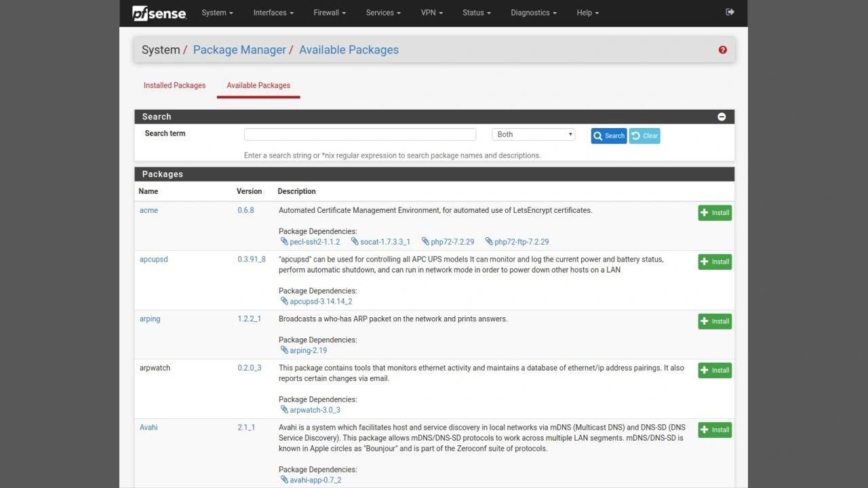Screen dimensions: 868x488
Task: Install the Avahi package
Action: 715,430
